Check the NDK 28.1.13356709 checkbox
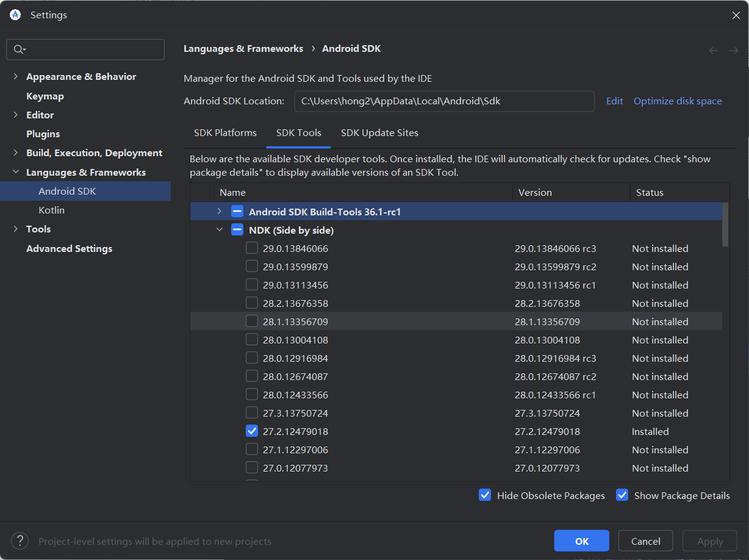This screenshot has height=560, width=749. 252,321
